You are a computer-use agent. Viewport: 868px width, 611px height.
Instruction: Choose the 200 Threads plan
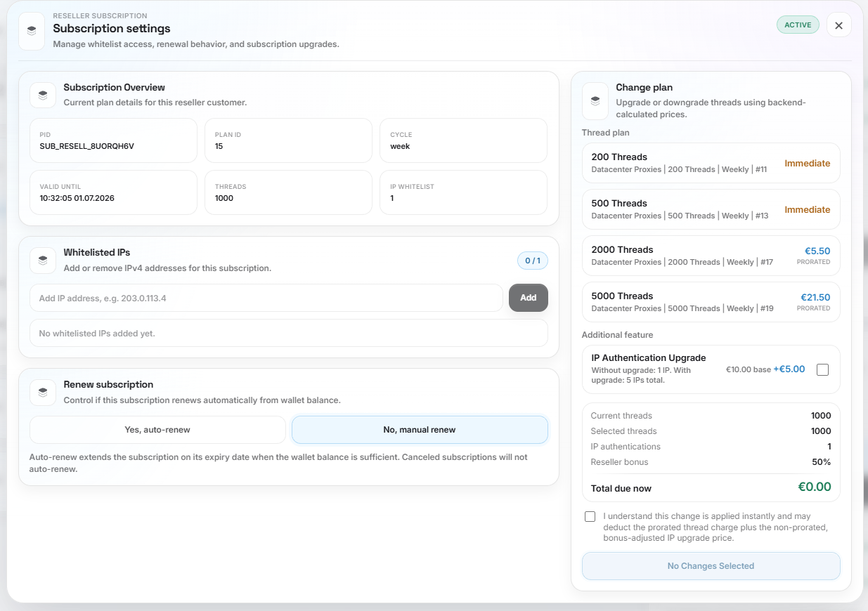[711, 163]
